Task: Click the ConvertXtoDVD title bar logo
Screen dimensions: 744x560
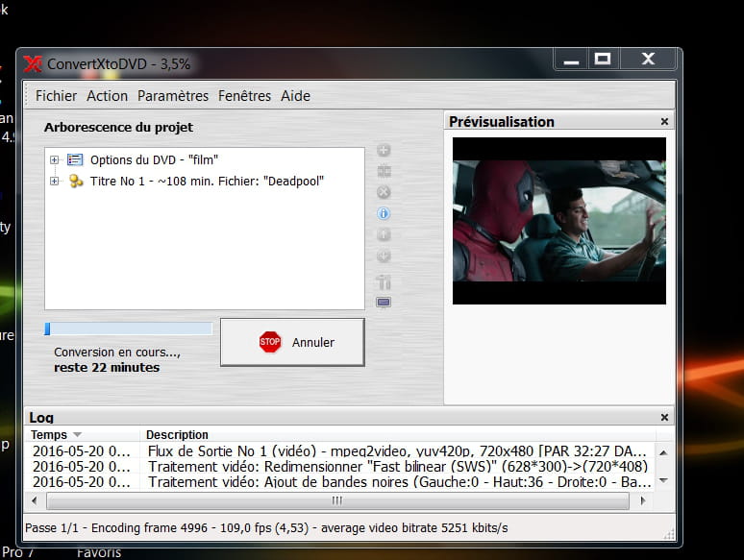Action: (x=33, y=64)
